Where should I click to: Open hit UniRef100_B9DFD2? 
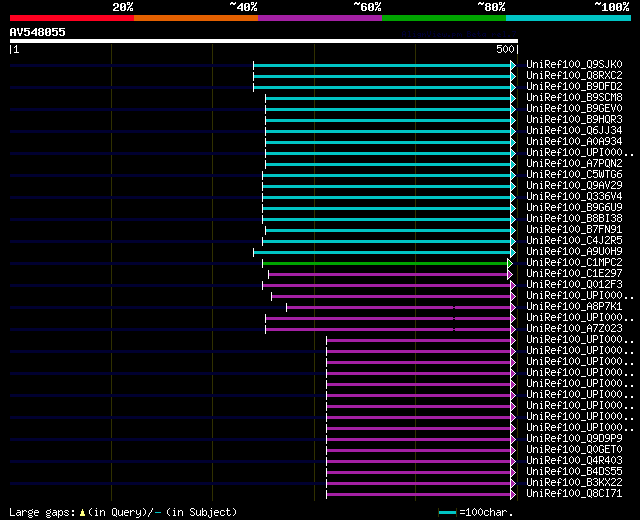pos(574,87)
